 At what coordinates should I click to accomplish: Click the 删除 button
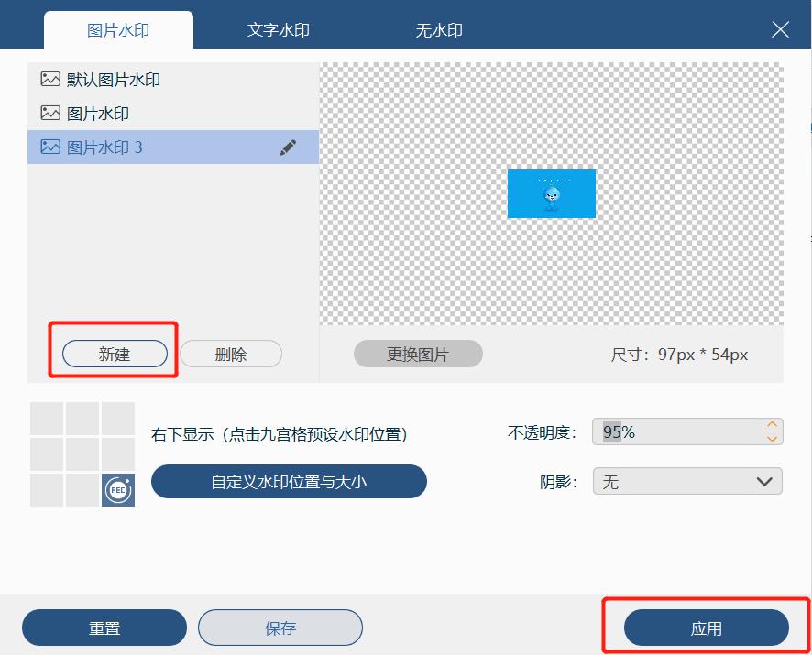[x=230, y=354]
